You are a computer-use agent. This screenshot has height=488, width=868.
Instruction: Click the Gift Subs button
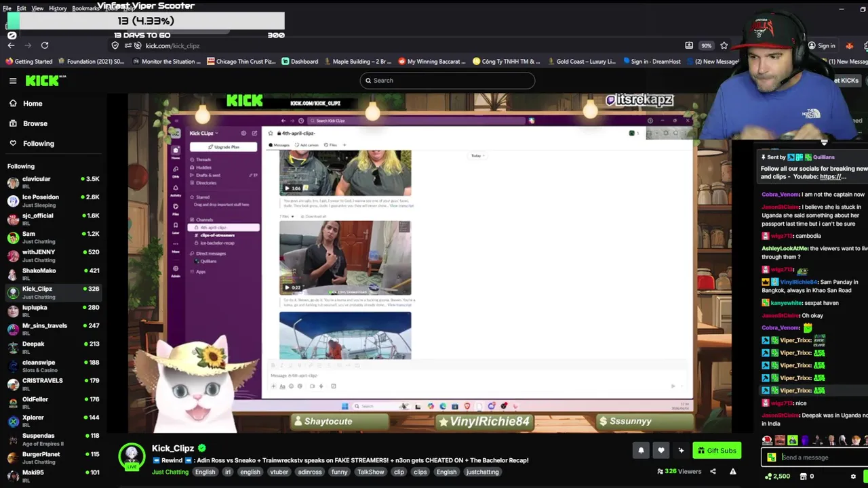tap(717, 451)
